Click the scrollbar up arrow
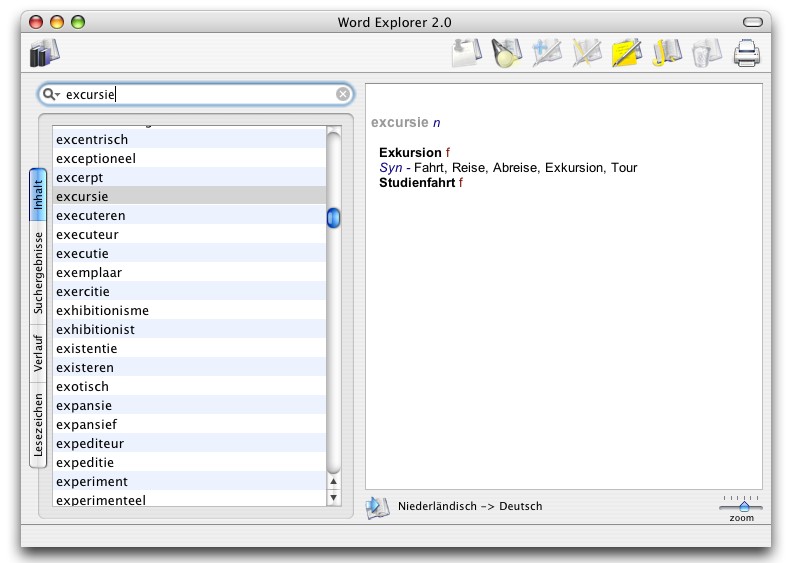This screenshot has width=794, height=563. coord(333,481)
